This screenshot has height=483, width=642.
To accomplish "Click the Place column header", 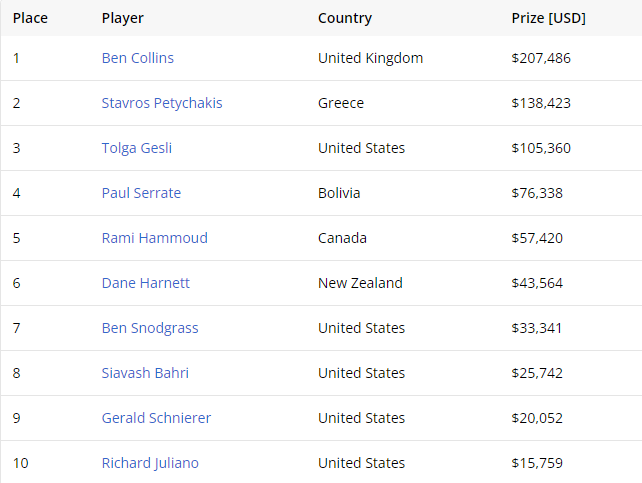I will coord(30,18).
